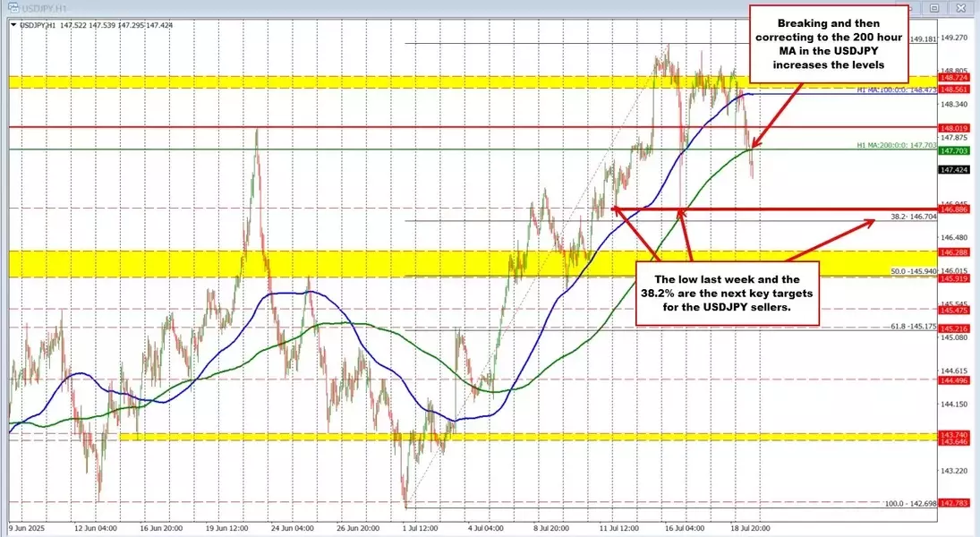Click the 148.561 red price label
The width and height of the screenshot is (980, 537).
(954, 89)
